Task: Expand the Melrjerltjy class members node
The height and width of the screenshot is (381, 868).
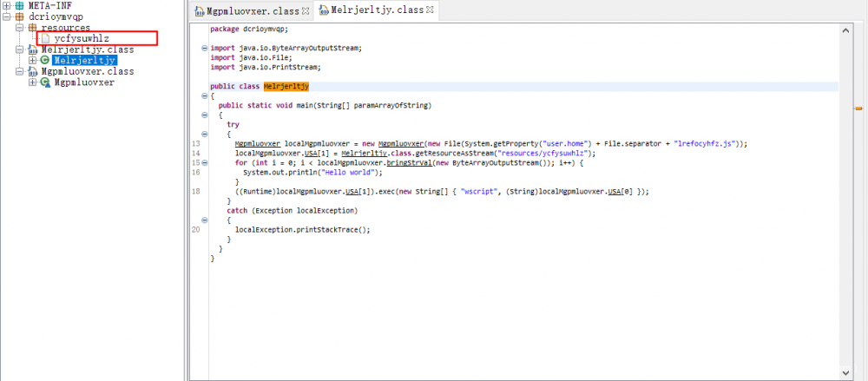Action: [x=33, y=61]
